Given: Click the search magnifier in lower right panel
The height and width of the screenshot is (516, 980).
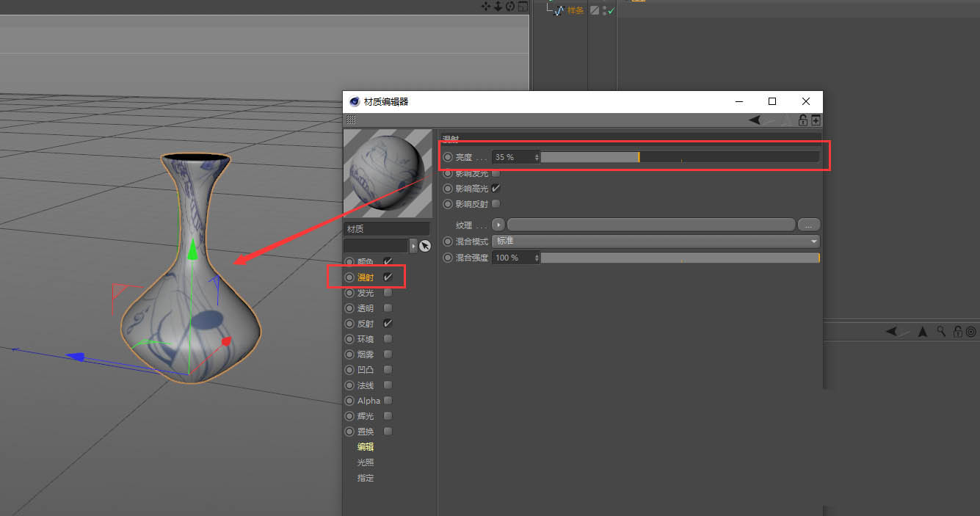Looking at the screenshot, I should pos(942,332).
